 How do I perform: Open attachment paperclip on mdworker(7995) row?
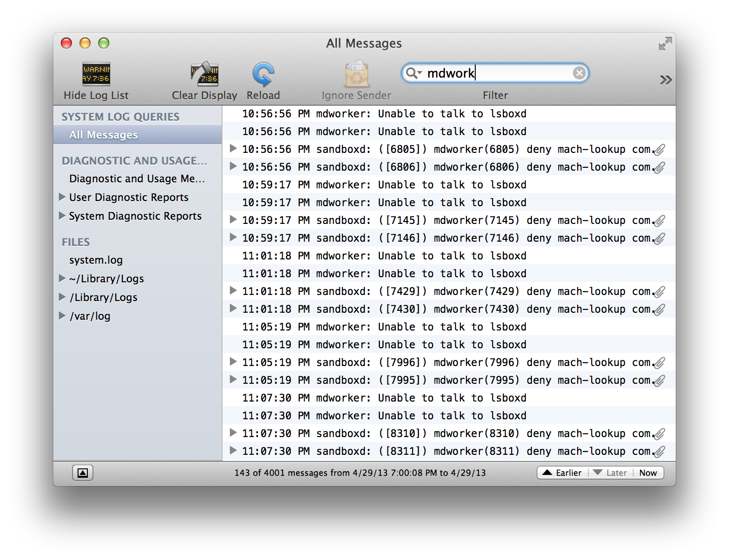click(659, 381)
